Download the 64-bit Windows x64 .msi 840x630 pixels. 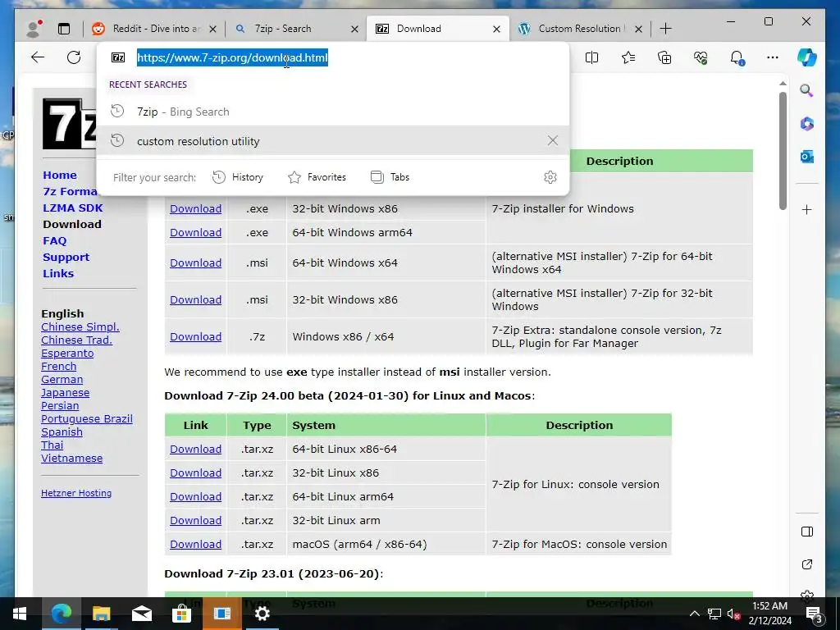(195, 263)
